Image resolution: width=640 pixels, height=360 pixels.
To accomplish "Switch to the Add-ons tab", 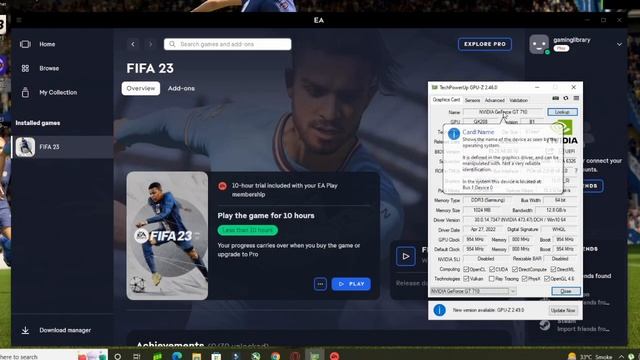I will coord(181,88).
